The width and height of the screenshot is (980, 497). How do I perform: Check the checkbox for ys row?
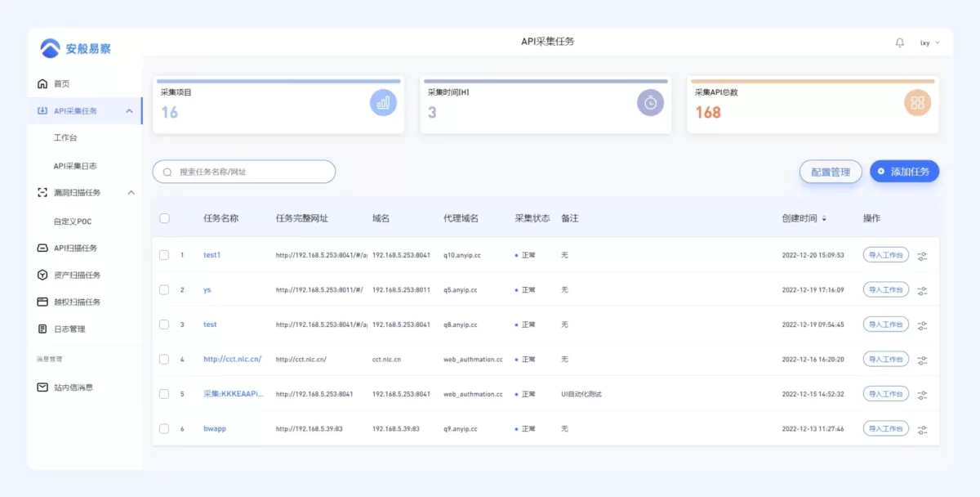(164, 289)
